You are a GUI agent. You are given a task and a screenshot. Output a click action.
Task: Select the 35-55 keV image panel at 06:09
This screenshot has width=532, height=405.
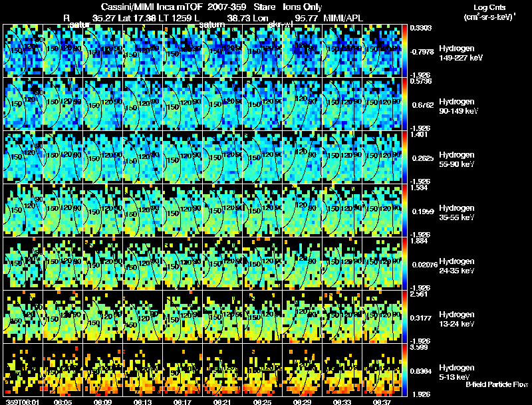[103, 211]
